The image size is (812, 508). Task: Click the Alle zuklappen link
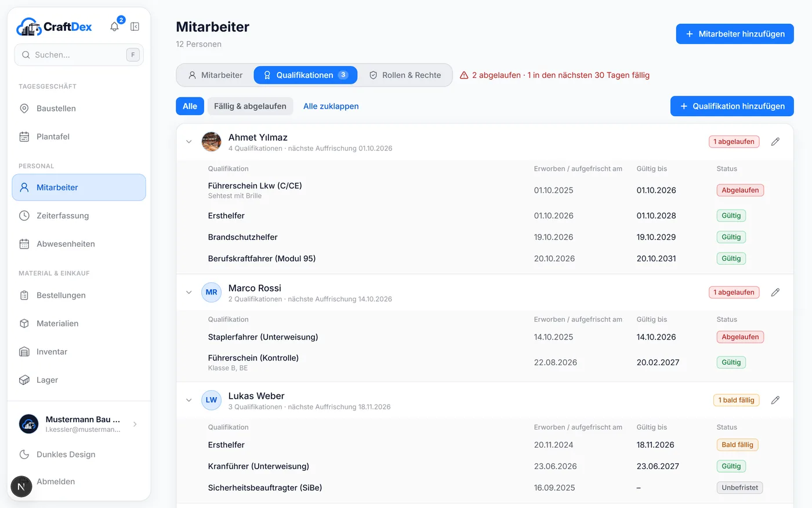tap(331, 106)
